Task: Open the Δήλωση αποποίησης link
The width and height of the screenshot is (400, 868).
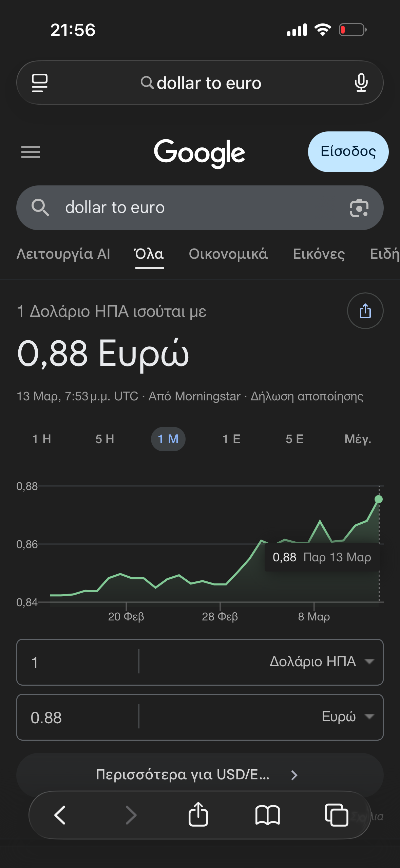Action: [307, 396]
